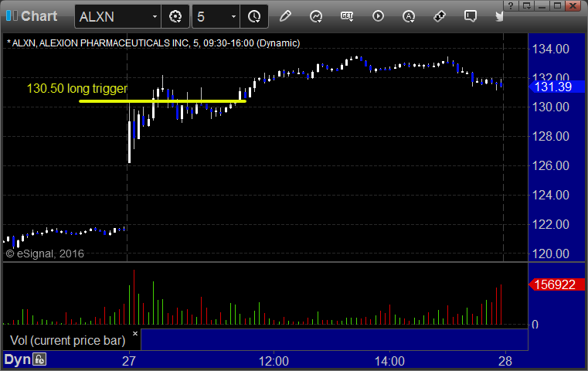Click the 12:00 time axis label
The image size is (588, 371).
[274, 361]
